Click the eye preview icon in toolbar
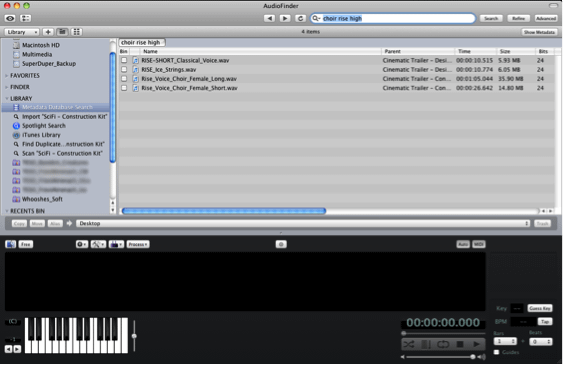The height and width of the screenshot is (365, 563). pyautogui.click(x=10, y=18)
